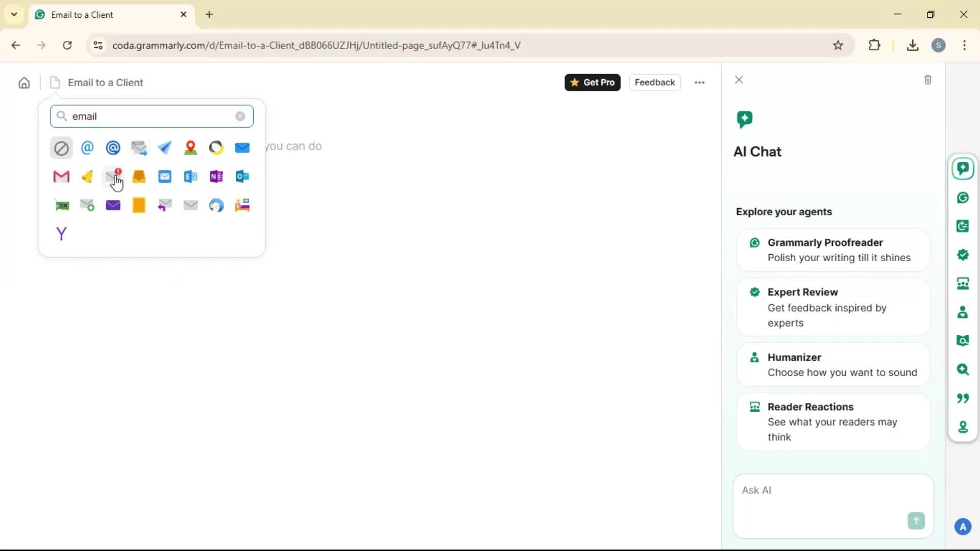Select the 'no icon' option
Image resolution: width=980 pixels, height=551 pixels.
tap(61, 148)
